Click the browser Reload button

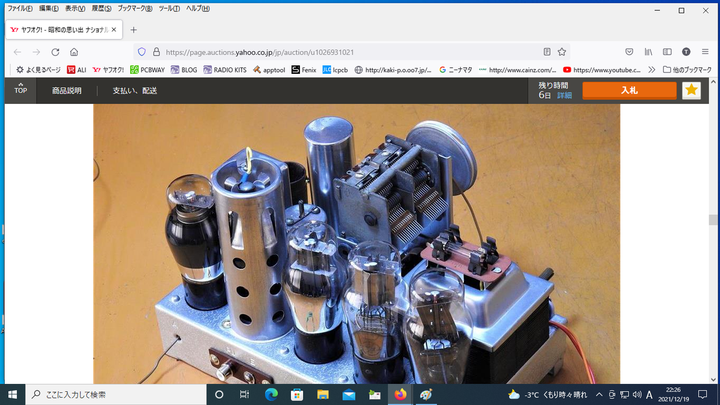pyautogui.click(x=55, y=51)
